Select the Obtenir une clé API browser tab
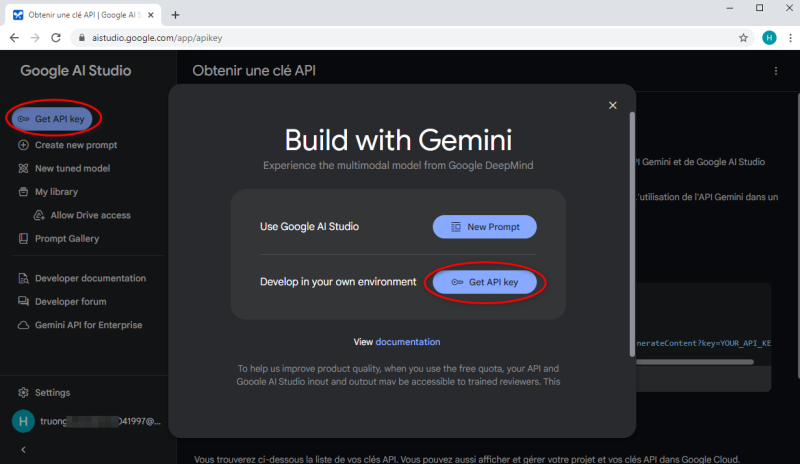The height and width of the screenshot is (464, 800). click(83, 15)
